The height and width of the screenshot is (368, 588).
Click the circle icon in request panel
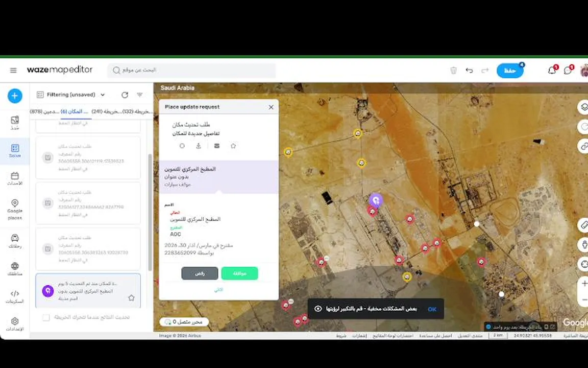point(182,146)
